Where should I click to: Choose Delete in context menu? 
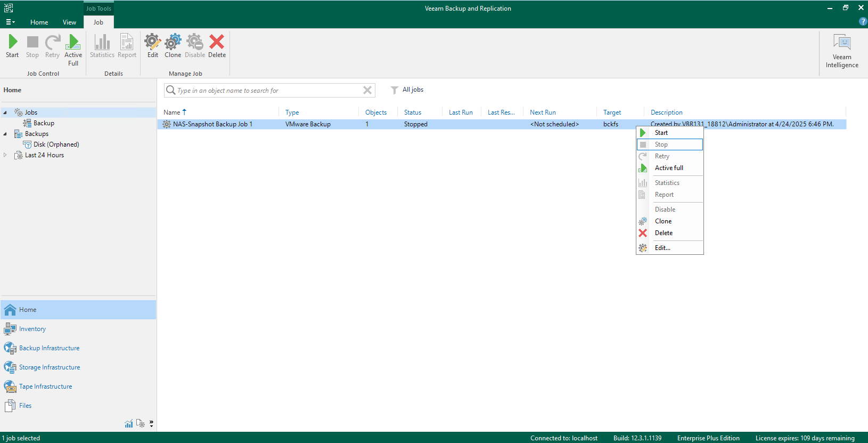tap(670, 233)
